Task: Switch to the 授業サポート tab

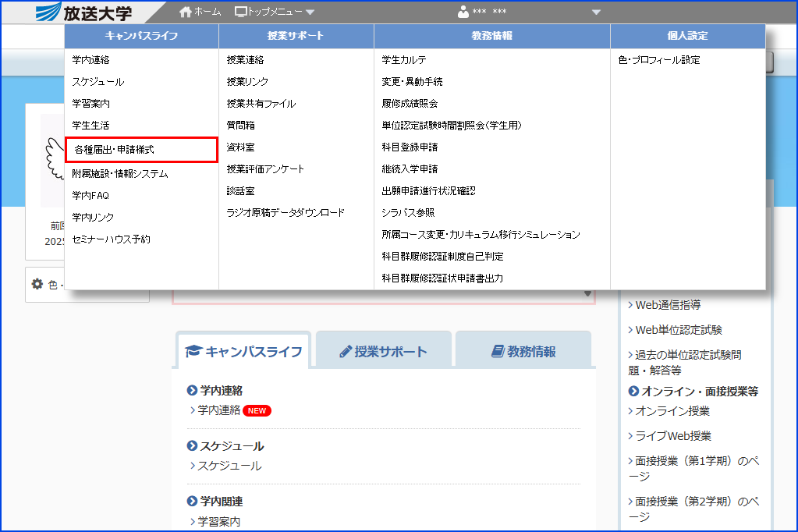Action: click(383, 349)
